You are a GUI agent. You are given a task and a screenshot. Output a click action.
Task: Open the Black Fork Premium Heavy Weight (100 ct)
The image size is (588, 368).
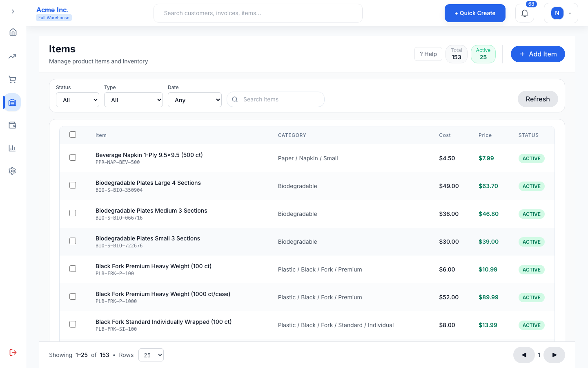154,266
